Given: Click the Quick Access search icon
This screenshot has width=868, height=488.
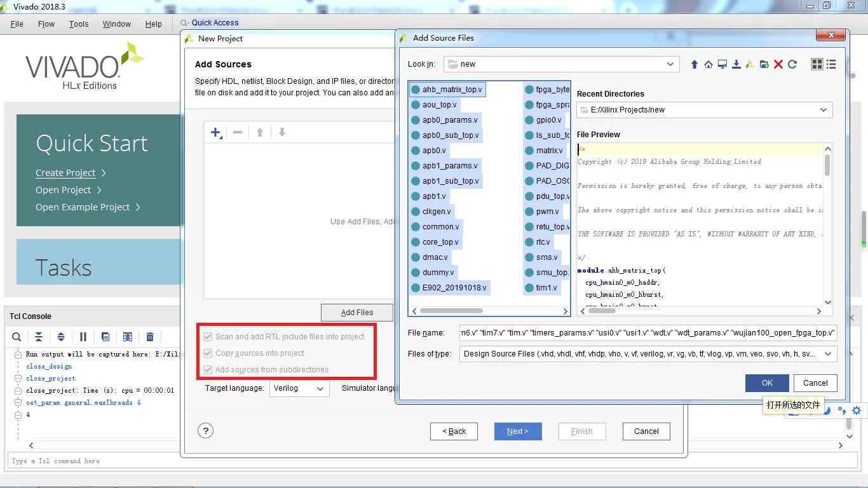Looking at the screenshot, I should 184,23.
